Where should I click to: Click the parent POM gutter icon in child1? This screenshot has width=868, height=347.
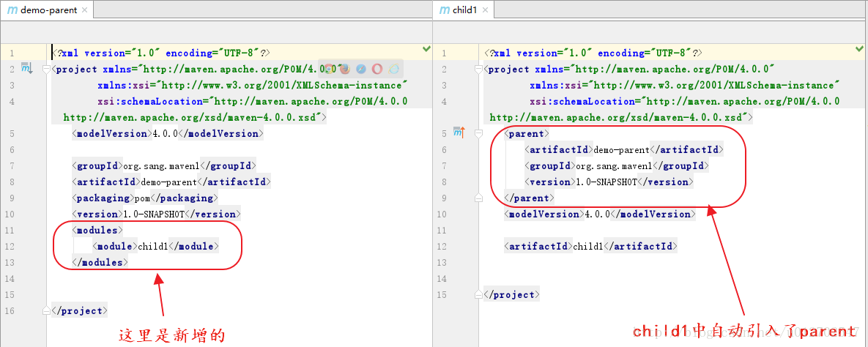click(x=459, y=133)
